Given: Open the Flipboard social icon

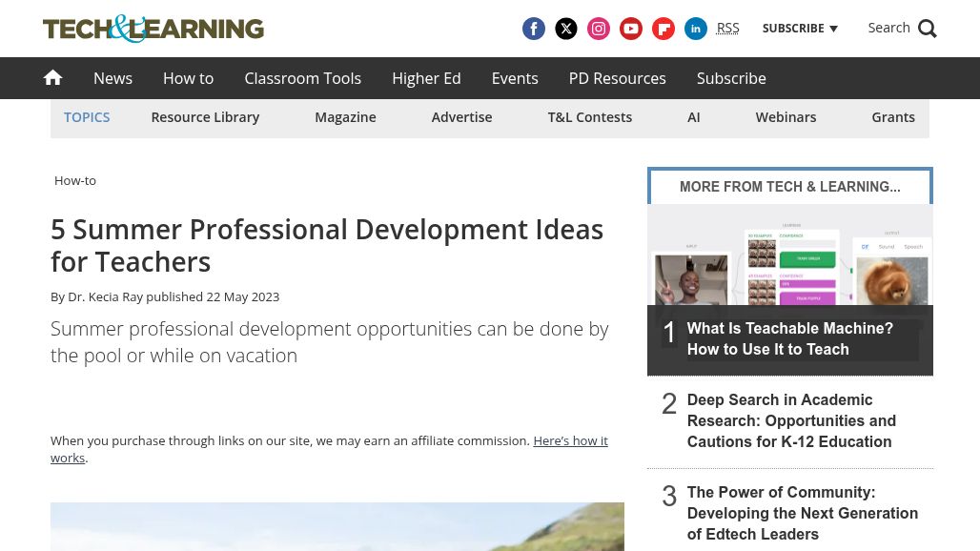Looking at the screenshot, I should point(664,29).
